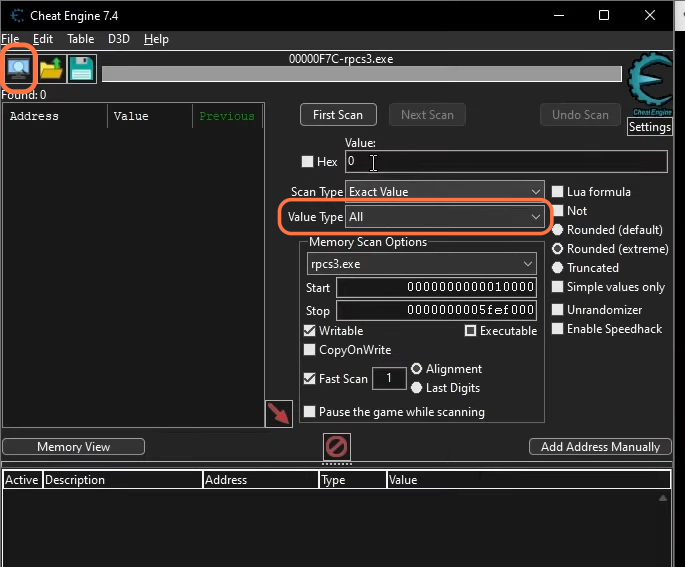This screenshot has height=567, width=685.
Task: Click the Next Scan button
Action: (x=427, y=114)
